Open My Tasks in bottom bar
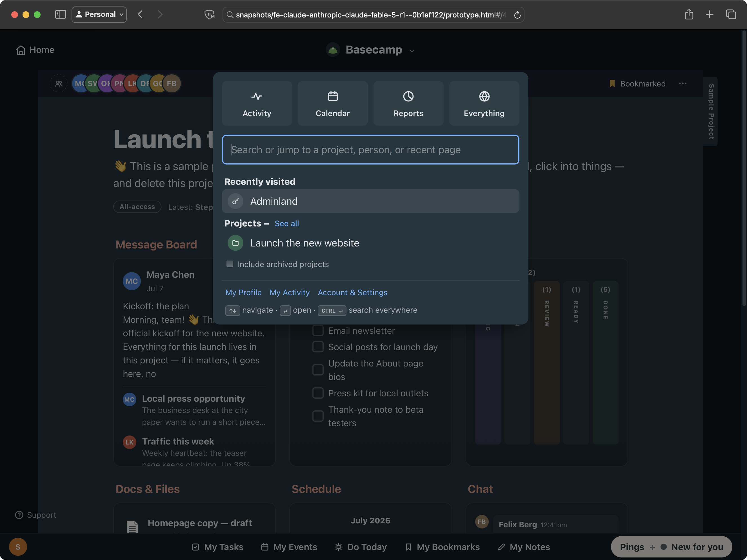The height and width of the screenshot is (560, 747). (217, 547)
